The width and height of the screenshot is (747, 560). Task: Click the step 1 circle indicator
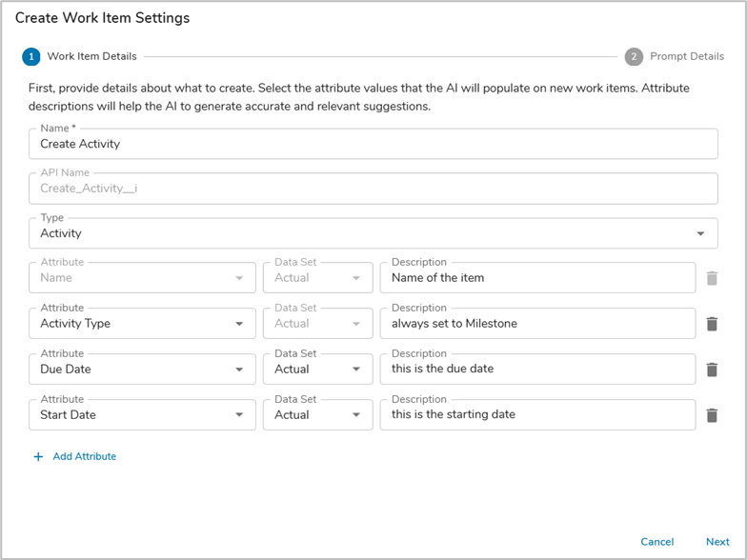coord(31,56)
